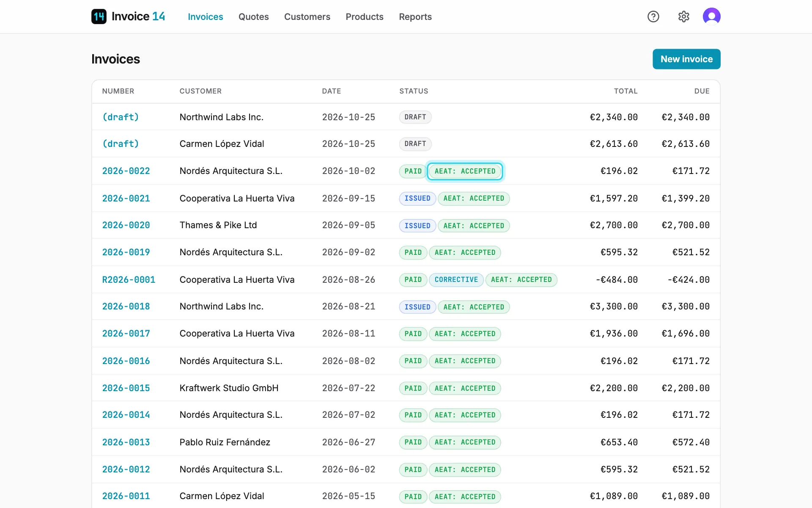812x508 pixels.
Task: Click due amount €572.40
Action: pos(691,442)
